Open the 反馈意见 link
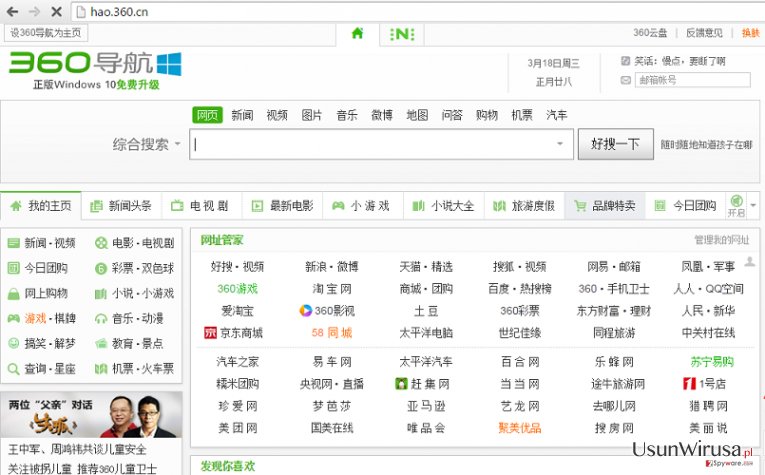765x475 pixels. (x=704, y=33)
